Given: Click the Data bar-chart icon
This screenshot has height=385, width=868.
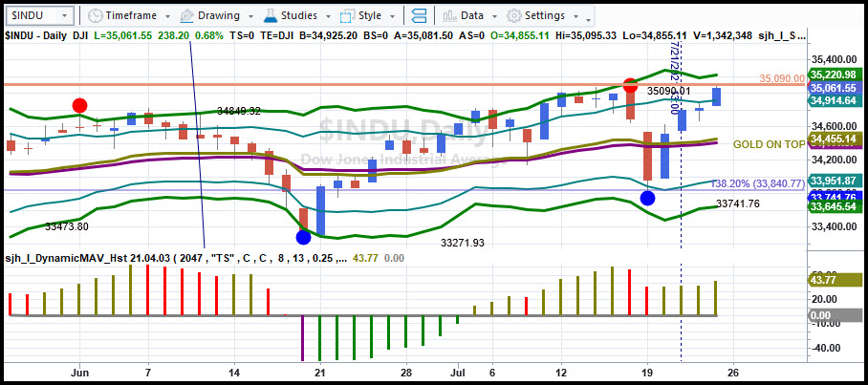Looking at the screenshot, I should [x=449, y=15].
